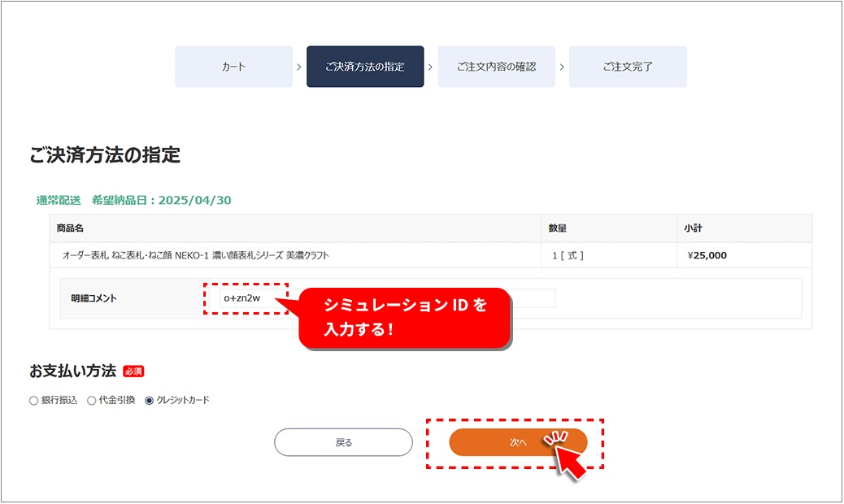Click the 戻る button

coord(343,443)
